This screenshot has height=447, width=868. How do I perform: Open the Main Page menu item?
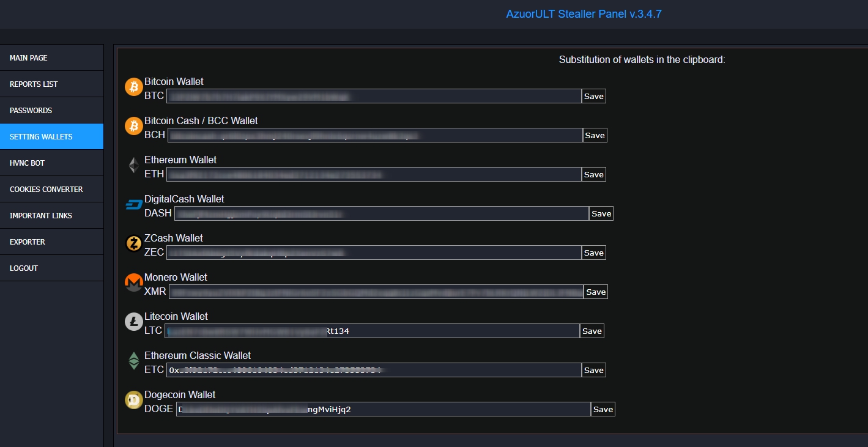[x=51, y=57]
